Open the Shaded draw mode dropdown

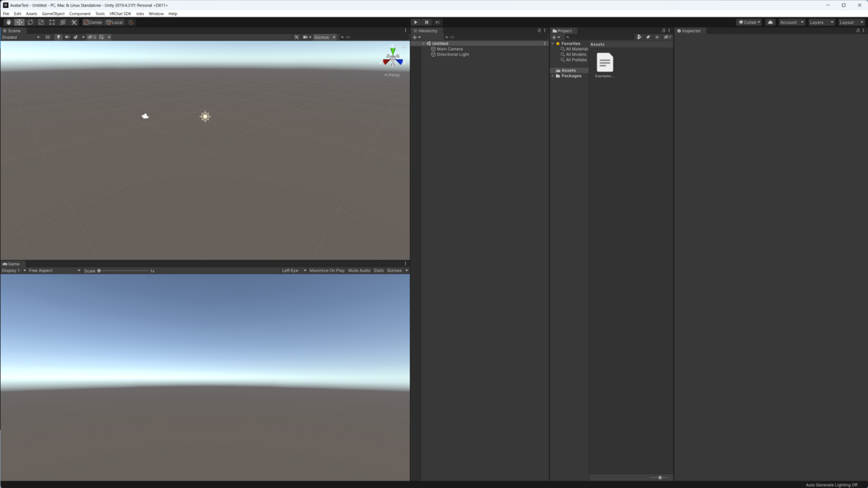(x=20, y=37)
